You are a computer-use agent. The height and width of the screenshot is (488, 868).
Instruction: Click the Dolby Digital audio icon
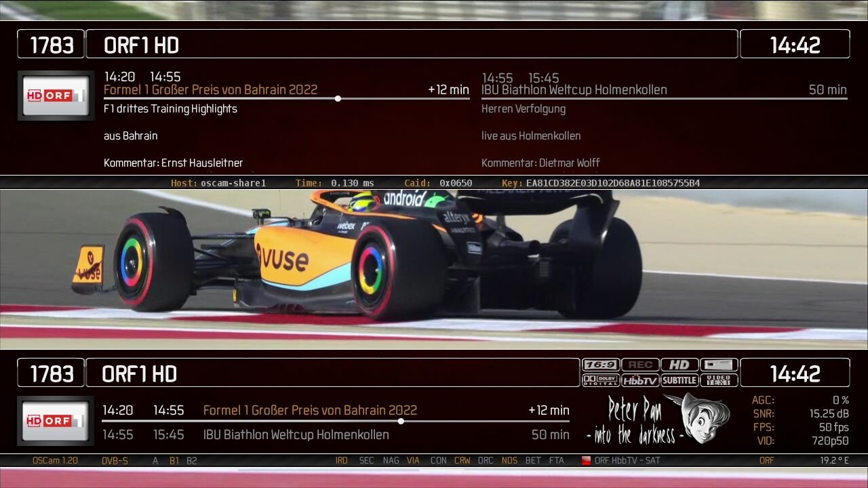pyautogui.click(x=600, y=380)
